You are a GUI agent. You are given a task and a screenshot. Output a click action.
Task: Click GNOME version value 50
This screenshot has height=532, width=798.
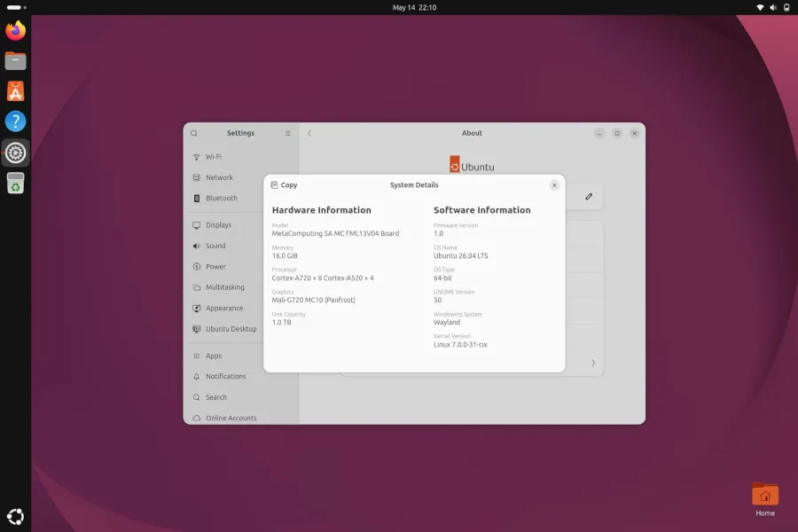(438, 300)
